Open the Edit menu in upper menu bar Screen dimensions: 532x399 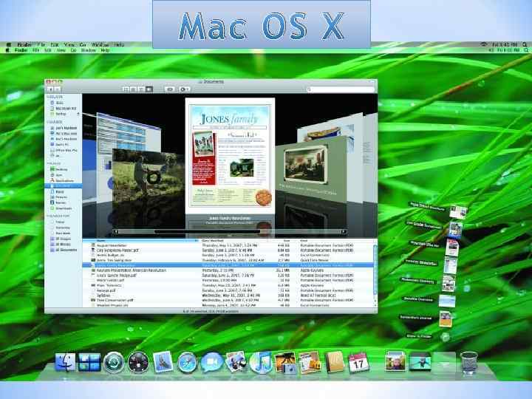[55, 44]
